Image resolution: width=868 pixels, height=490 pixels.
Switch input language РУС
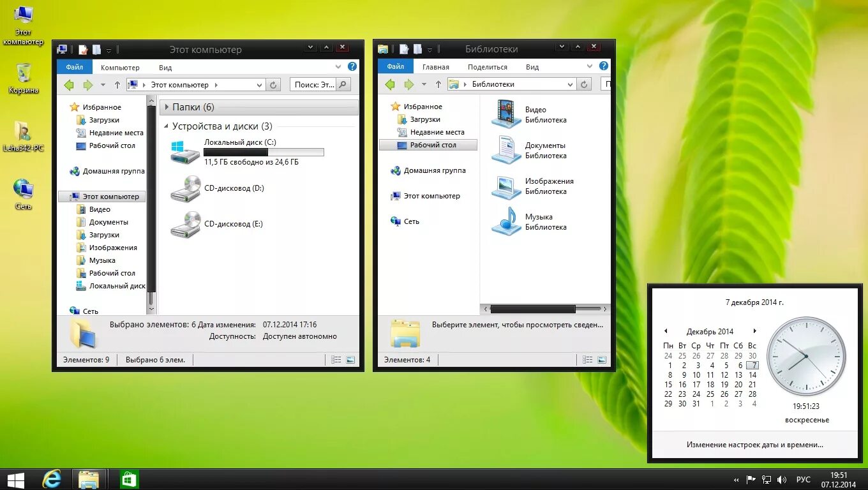pyautogui.click(x=804, y=480)
